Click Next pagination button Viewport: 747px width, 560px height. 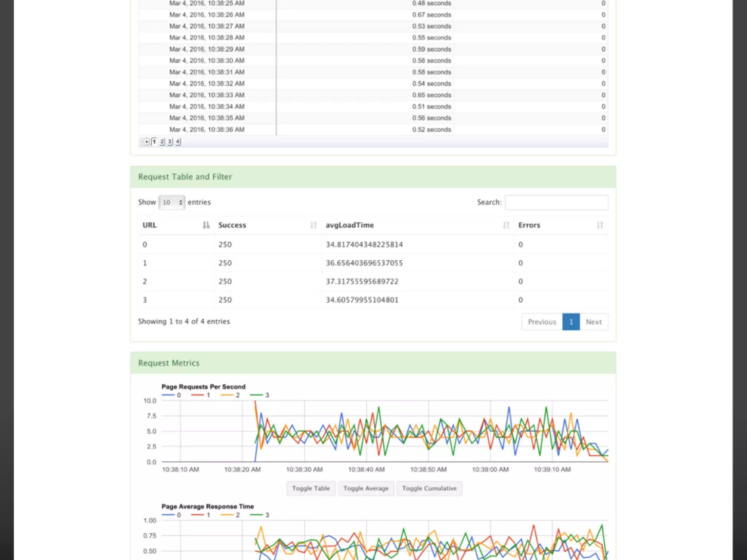click(593, 322)
